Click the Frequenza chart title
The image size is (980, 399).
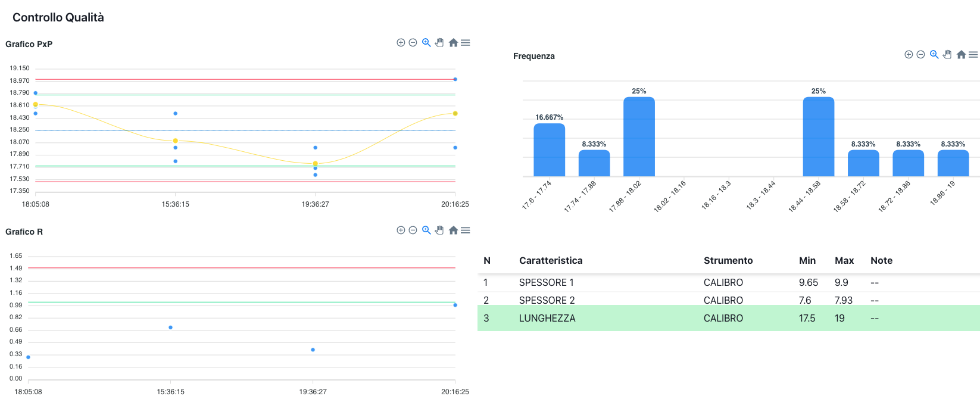[534, 56]
